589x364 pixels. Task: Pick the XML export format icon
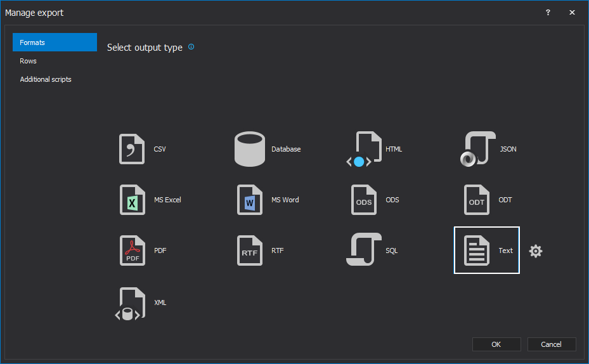(132, 303)
